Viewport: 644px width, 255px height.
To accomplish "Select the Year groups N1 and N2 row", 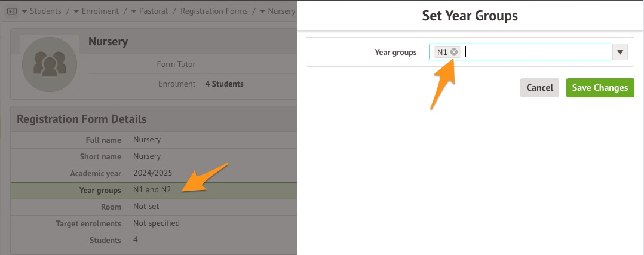I will (x=154, y=190).
